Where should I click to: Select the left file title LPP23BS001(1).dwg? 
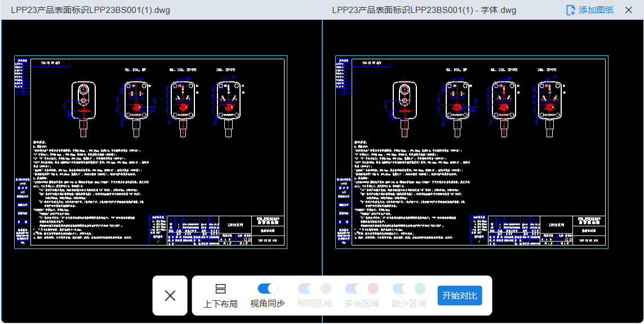pos(91,10)
